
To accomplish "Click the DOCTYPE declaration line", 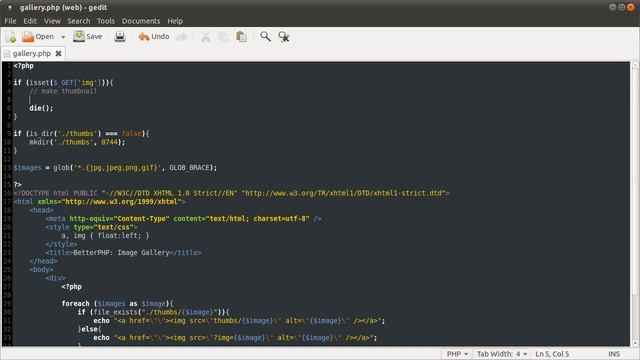I will click(231, 193).
